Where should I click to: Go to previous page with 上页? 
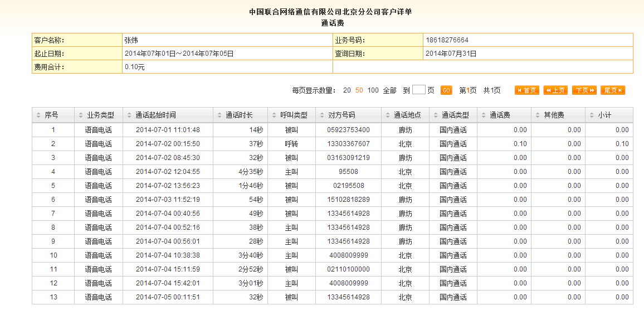555,90
